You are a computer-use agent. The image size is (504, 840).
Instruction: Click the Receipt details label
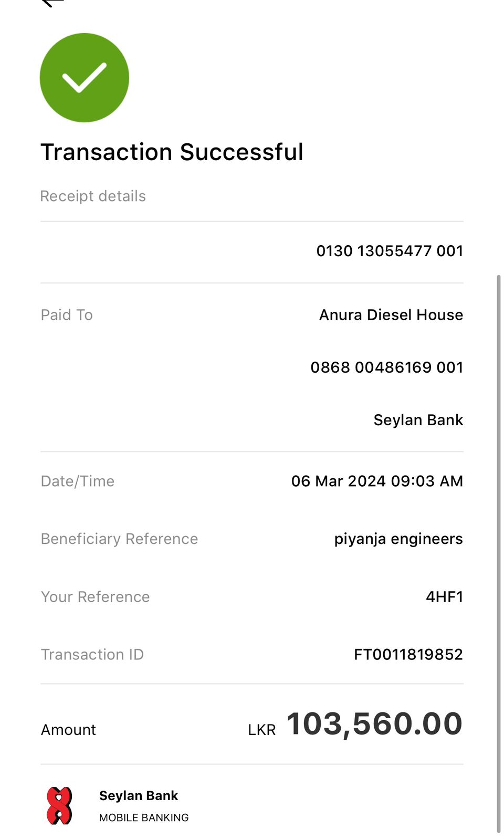point(93,196)
